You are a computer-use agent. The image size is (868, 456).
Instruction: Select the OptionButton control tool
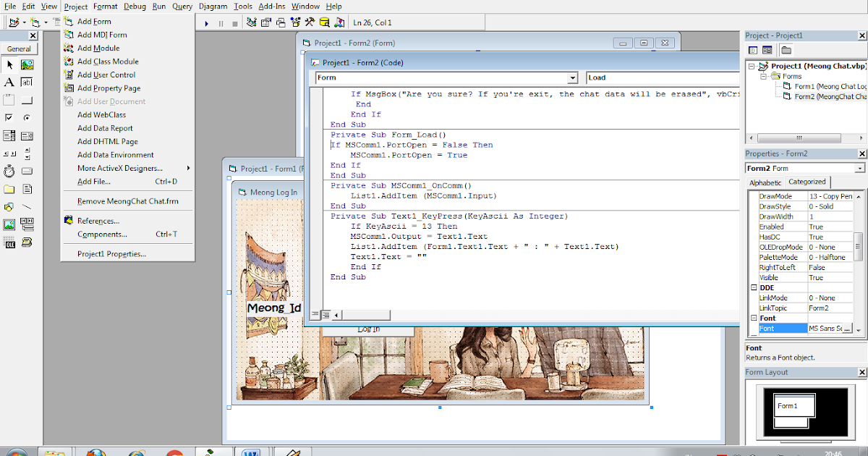point(27,117)
